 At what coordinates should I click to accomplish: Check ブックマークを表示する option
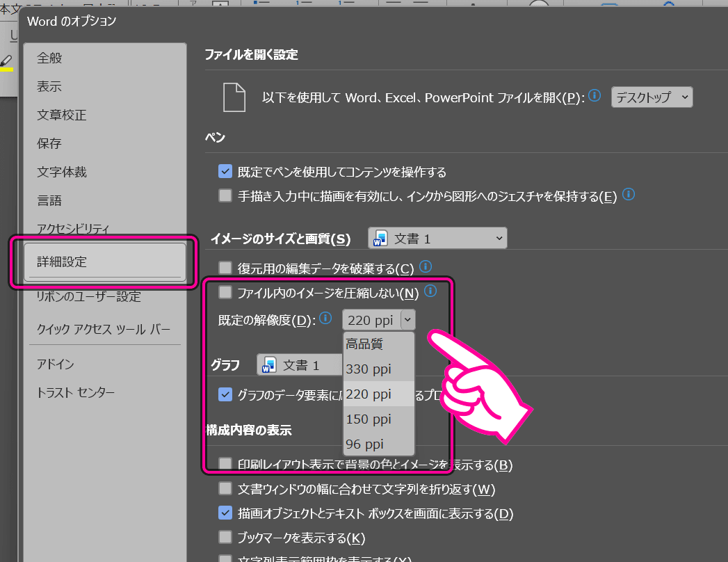225,538
